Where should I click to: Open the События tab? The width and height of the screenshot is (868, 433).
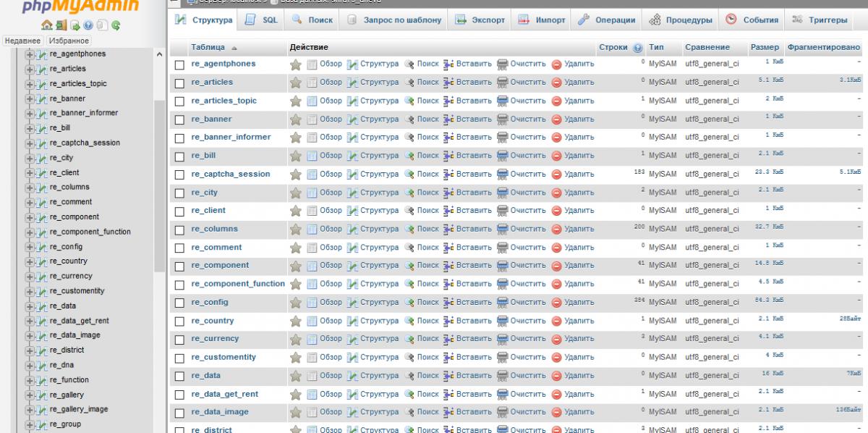[752, 20]
